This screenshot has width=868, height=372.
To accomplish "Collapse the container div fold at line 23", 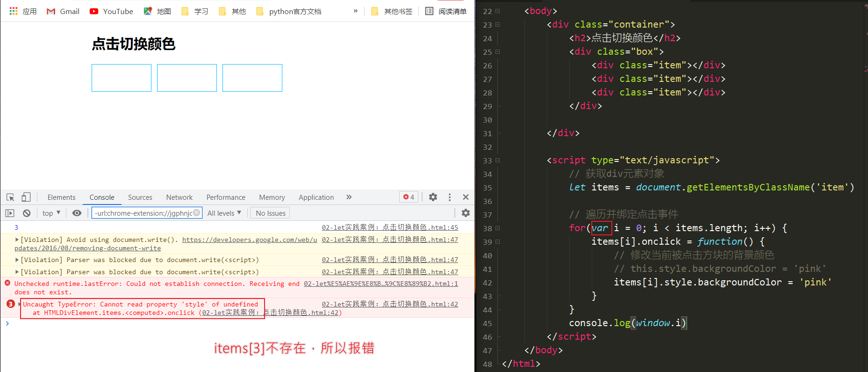I will pyautogui.click(x=498, y=24).
